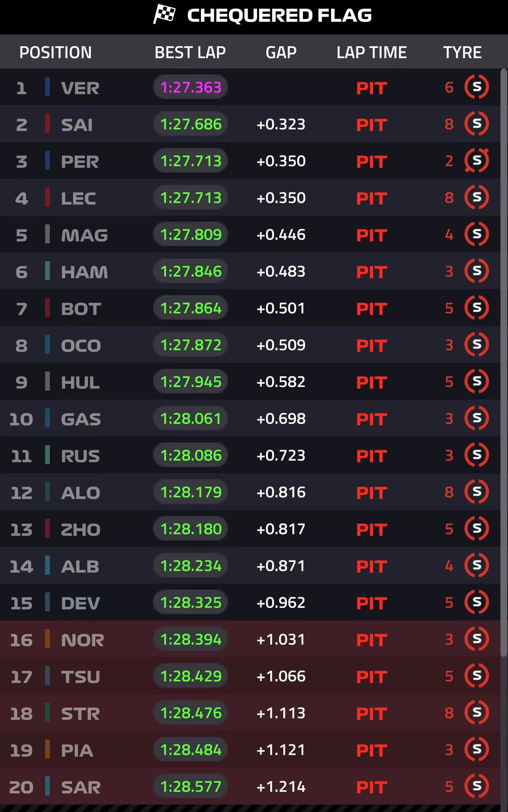This screenshot has height=812, width=508.
Task: Click GAS's soft tyre compound icon
Action: 477,418
